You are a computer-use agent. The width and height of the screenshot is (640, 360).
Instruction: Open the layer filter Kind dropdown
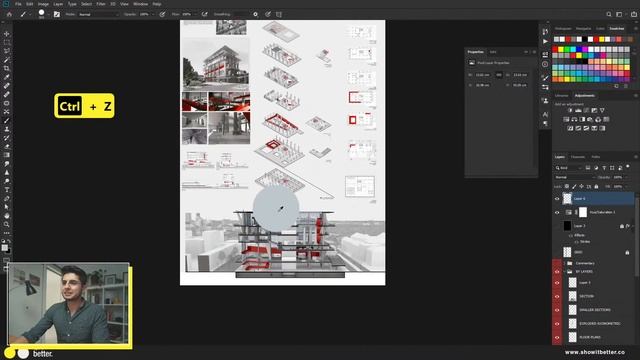click(568, 168)
